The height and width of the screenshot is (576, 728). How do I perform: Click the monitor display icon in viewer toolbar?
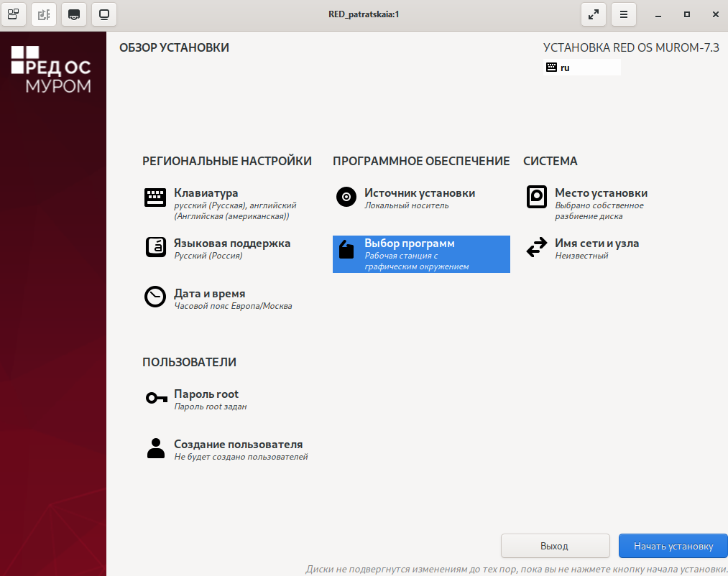point(104,14)
